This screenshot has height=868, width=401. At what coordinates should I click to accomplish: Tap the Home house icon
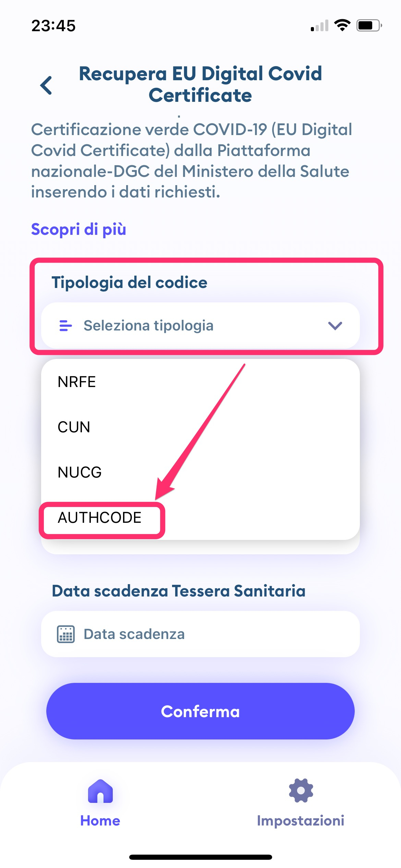[100, 791]
